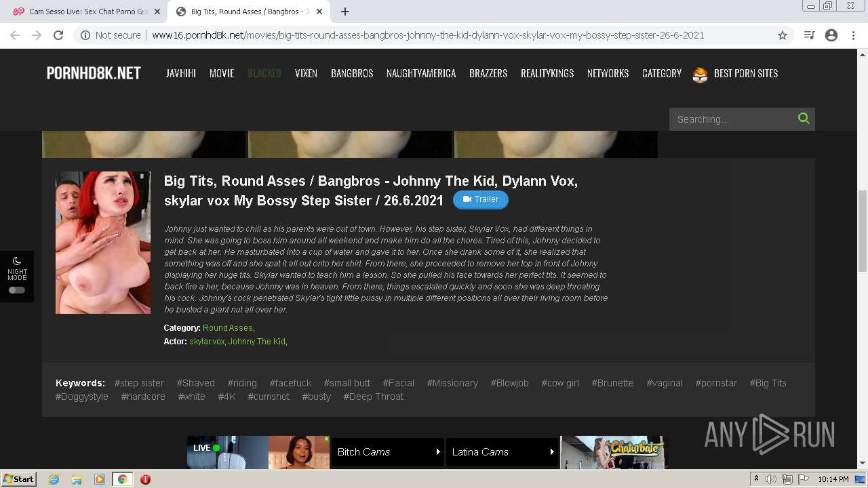Open the Action Center flag icon

click(804, 479)
